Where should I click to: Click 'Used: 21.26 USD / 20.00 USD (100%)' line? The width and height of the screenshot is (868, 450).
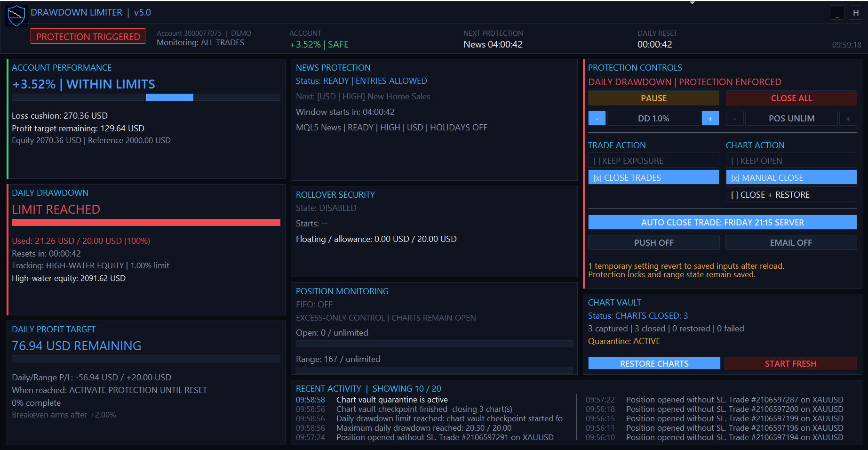point(81,241)
